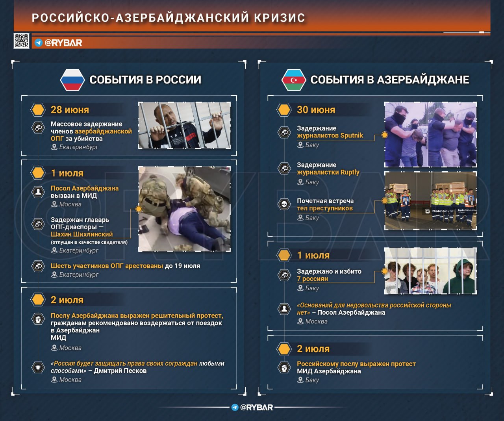504x421 pixels.
Task: Click the Telegram icon beside the top @RYBAR
Action: tap(39, 43)
